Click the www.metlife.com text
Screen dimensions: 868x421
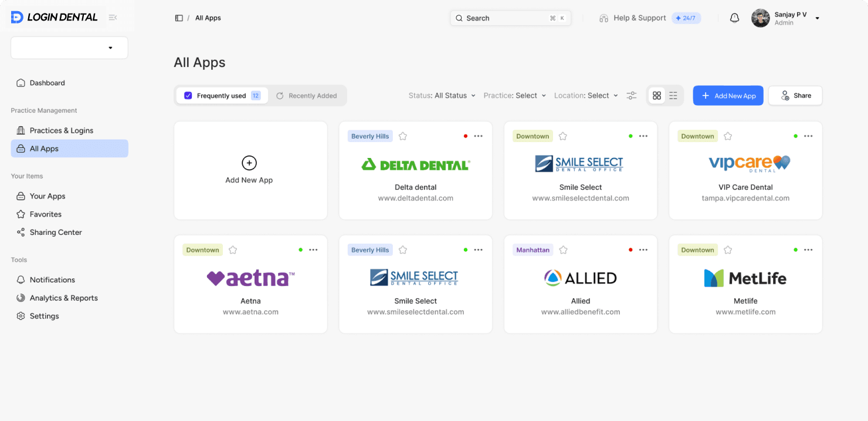pos(745,312)
